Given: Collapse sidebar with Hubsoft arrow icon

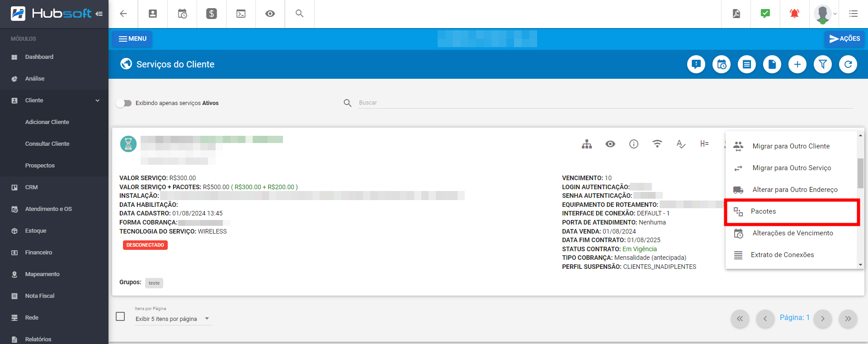Looking at the screenshot, I should (x=99, y=14).
